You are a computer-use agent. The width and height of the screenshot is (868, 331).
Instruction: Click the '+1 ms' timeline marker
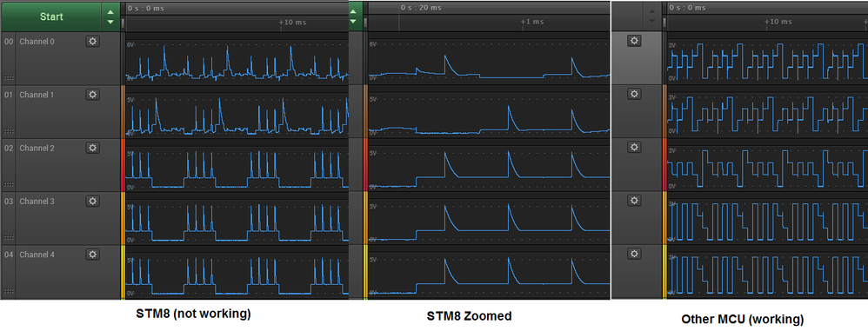point(533,22)
